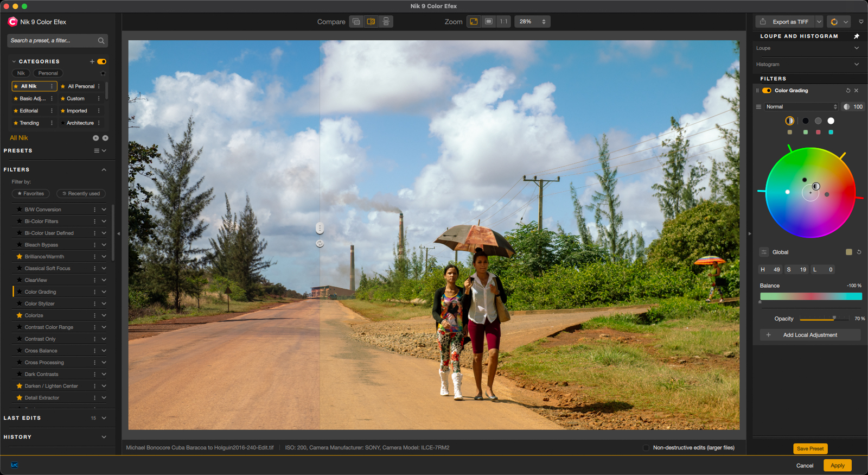The width and height of the screenshot is (868, 475).
Task: Open the Normal blend mode dropdown
Action: tap(801, 107)
